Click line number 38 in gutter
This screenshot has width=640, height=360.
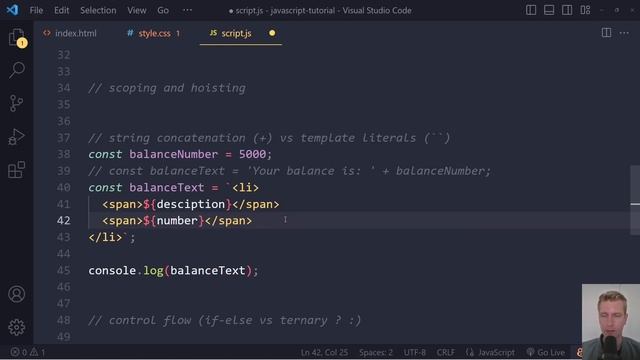click(64, 154)
